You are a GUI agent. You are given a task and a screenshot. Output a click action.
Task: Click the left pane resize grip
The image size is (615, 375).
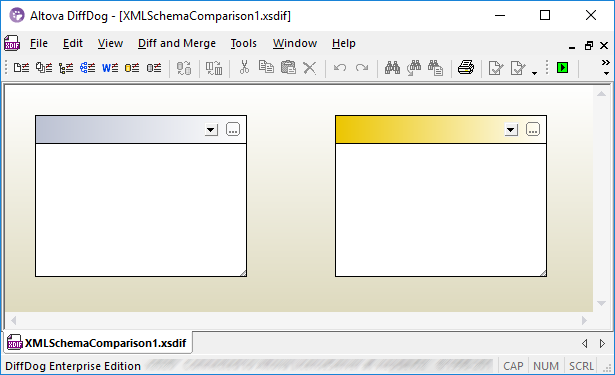[x=243, y=273]
